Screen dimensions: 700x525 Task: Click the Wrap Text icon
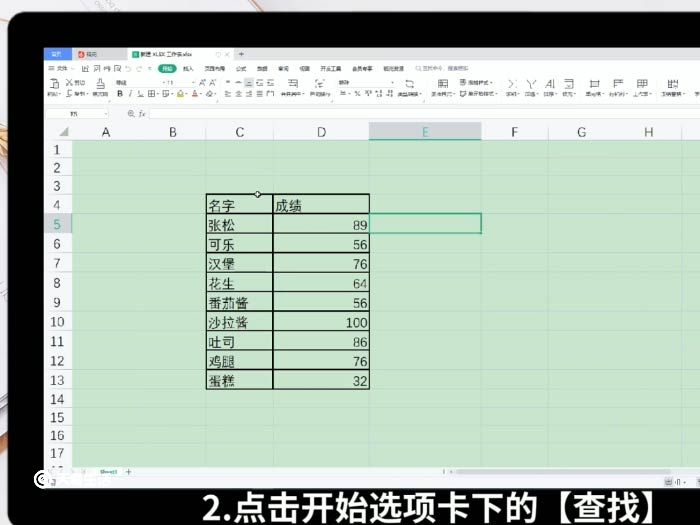(319, 83)
